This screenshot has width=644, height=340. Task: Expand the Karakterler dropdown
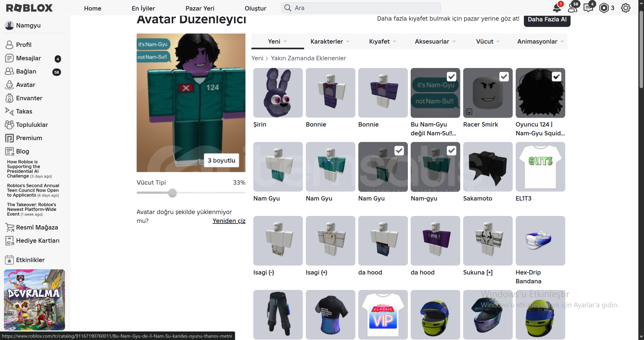[330, 42]
